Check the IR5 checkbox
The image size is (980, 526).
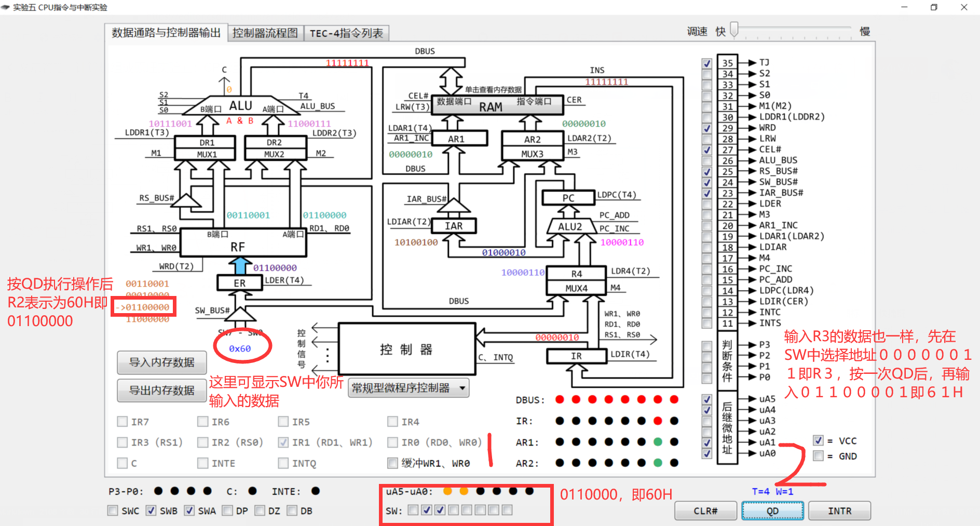tap(283, 422)
